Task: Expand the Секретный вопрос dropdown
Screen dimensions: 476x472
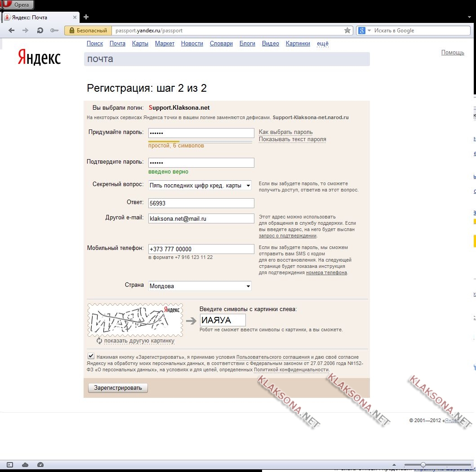Action: (x=200, y=186)
